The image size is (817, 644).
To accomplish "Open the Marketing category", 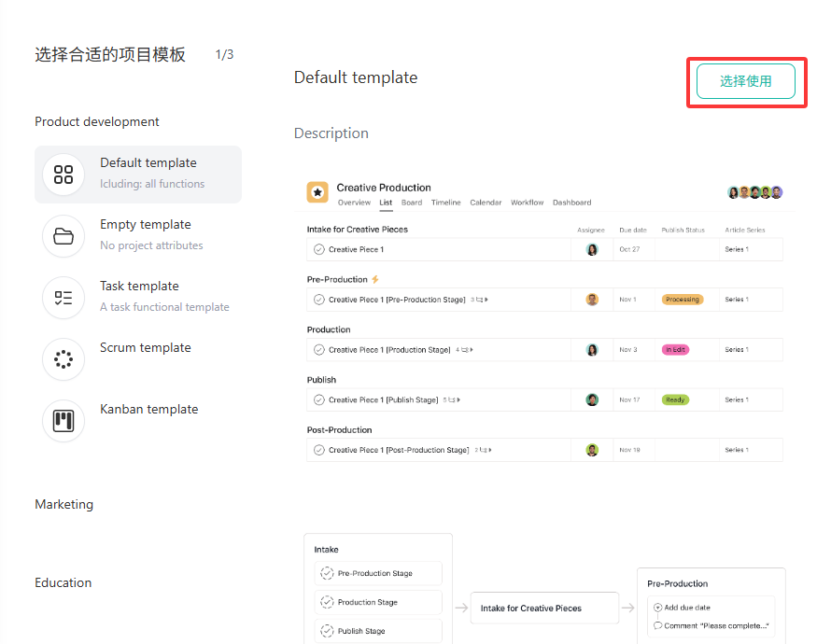I will click(64, 504).
